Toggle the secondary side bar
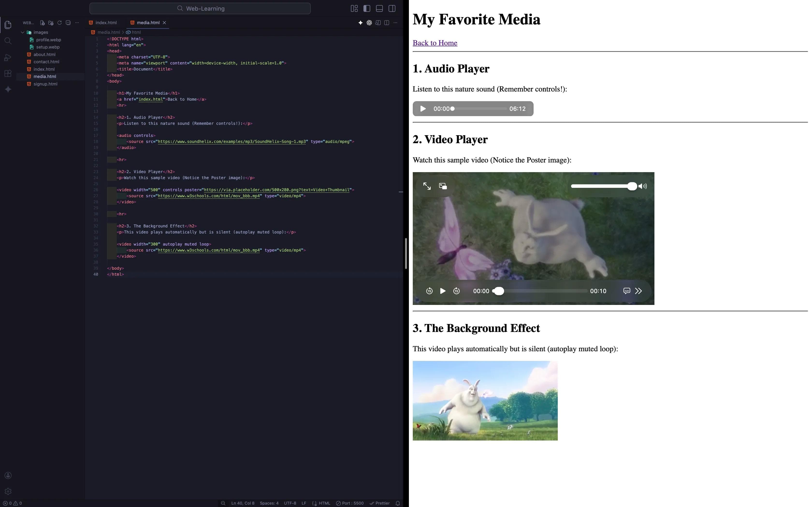The height and width of the screenshot is (507, 812). (x=391, y=8)
